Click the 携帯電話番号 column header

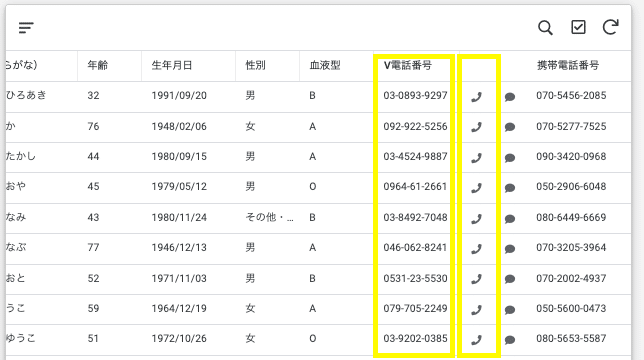point(568,65)
